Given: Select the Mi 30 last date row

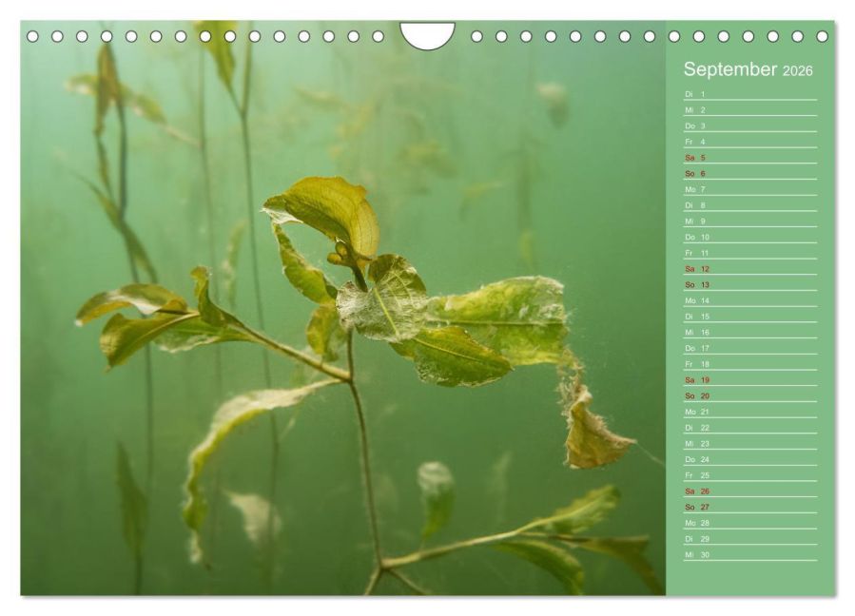Looking at the screenshot, I should click(750, 554).
